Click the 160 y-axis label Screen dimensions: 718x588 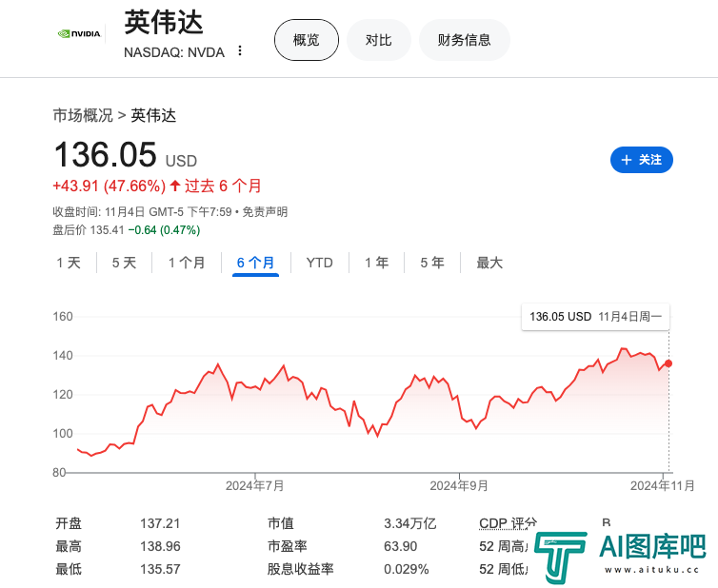coord(63,317)
